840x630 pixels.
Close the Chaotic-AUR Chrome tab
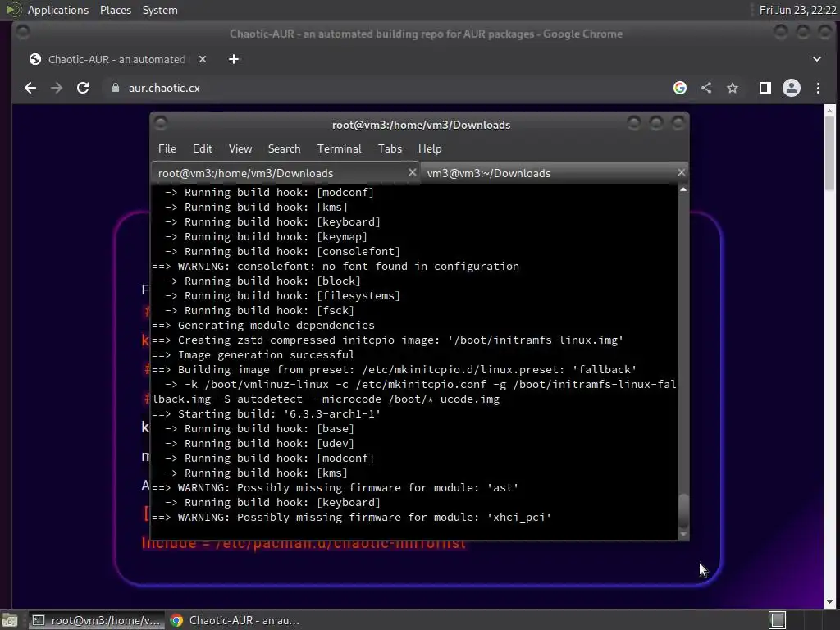(x=203, y=59)
